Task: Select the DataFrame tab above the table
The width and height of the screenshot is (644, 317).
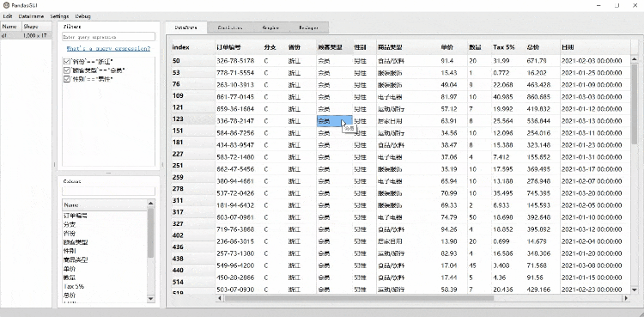Action: point(186,27)
